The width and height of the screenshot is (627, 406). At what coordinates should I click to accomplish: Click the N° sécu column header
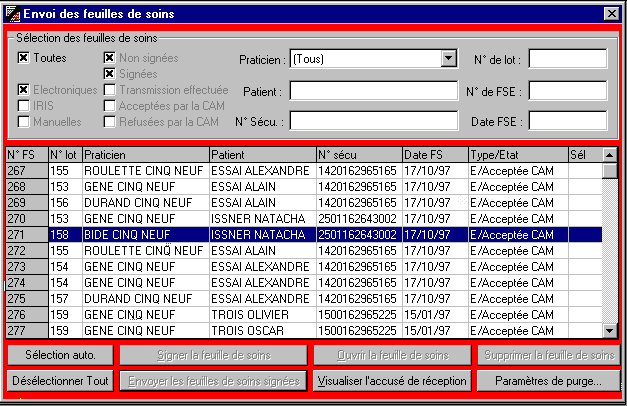pyautogui.click(x=359, y=155)
